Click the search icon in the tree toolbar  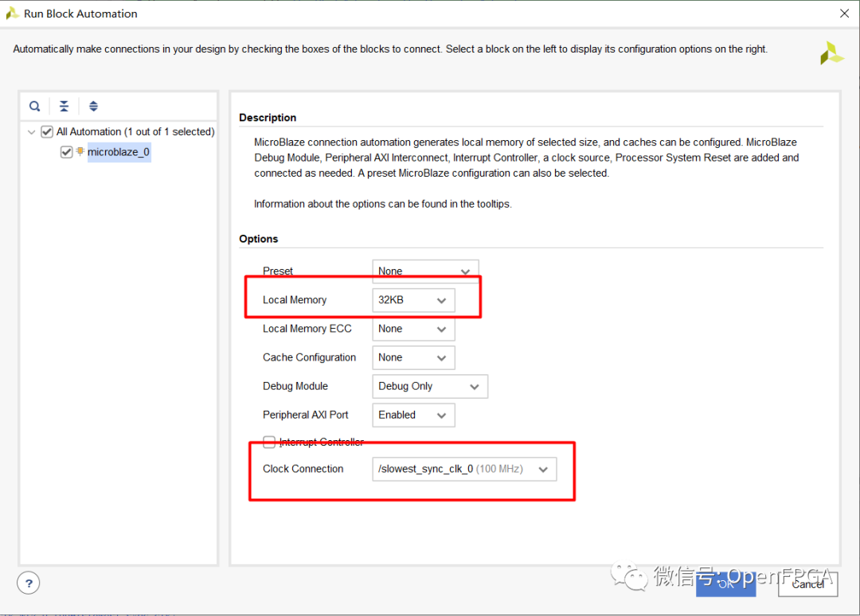(34, 107)
